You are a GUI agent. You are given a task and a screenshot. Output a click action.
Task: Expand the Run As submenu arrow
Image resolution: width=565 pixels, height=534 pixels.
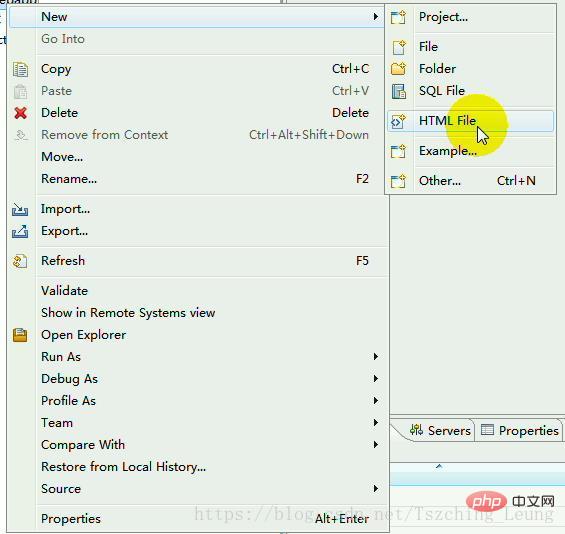tap(375, 357)
